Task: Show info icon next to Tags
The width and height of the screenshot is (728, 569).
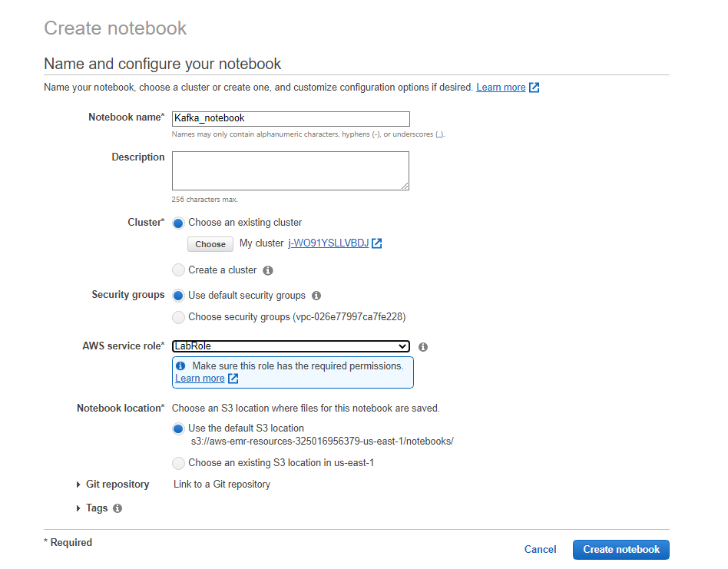Action: coord(117,508)
